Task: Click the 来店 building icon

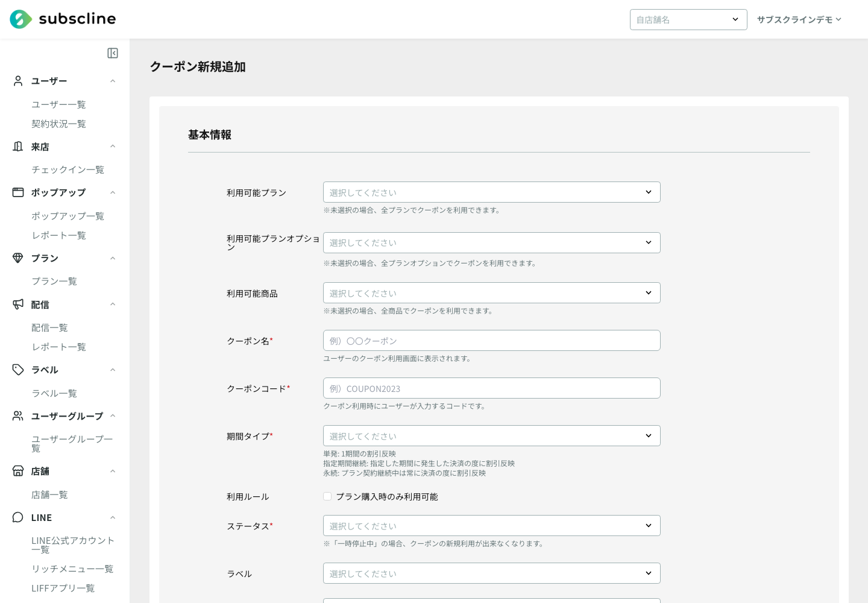Action: coord(18,147)
